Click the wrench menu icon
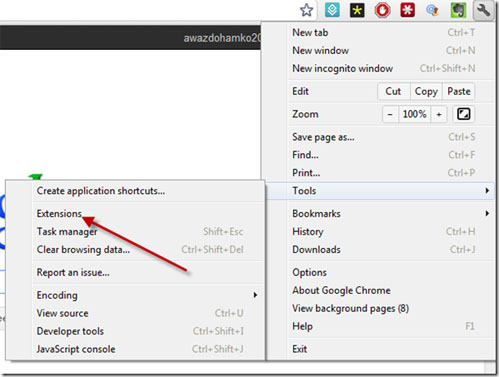 (x=483, y=10)
